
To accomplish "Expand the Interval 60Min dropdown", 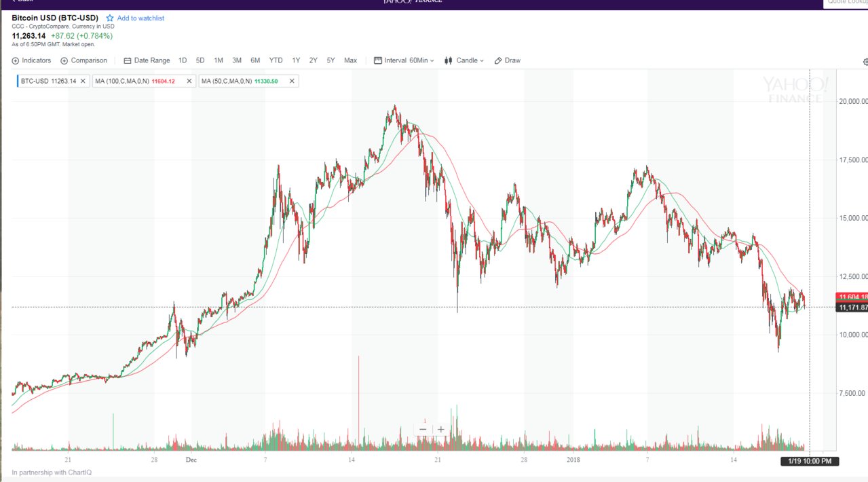I will click(404, 60).
